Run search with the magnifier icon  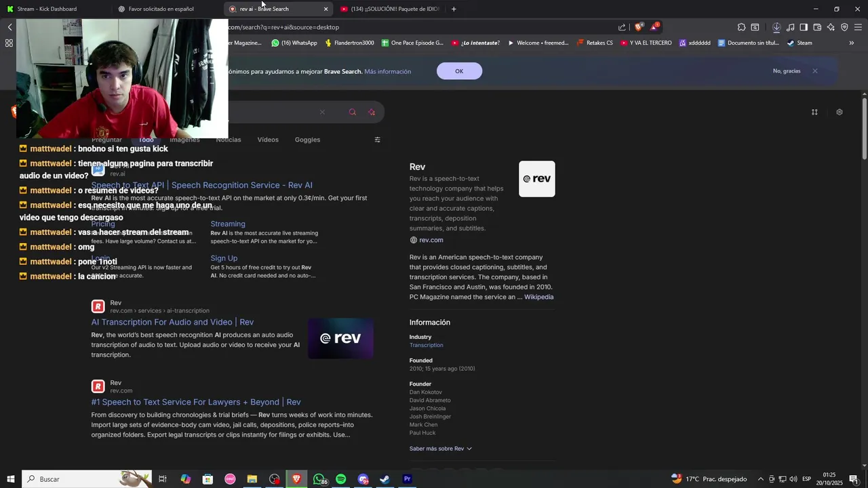(x=353, y=112)
